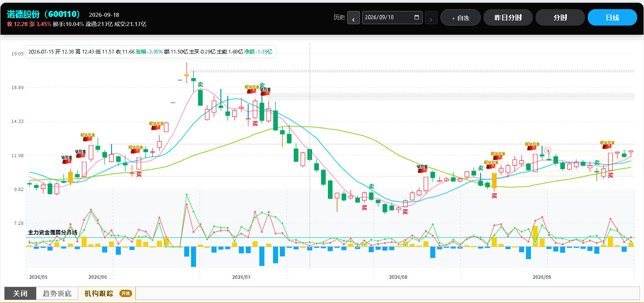
Task: Select the 买 marker beneath the yellow candlestick
Action: [494, 196]
